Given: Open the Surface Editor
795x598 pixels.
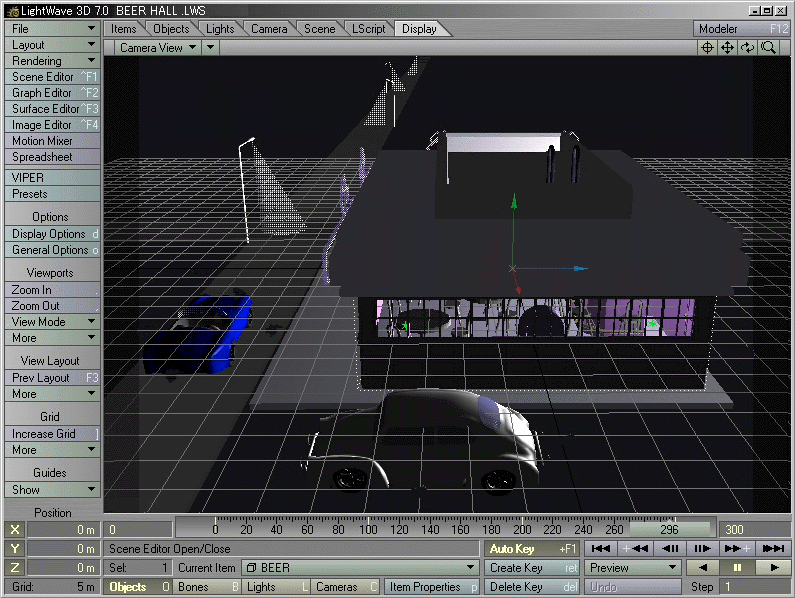Looking at the screenshot, I should click(x=52, y=109).
